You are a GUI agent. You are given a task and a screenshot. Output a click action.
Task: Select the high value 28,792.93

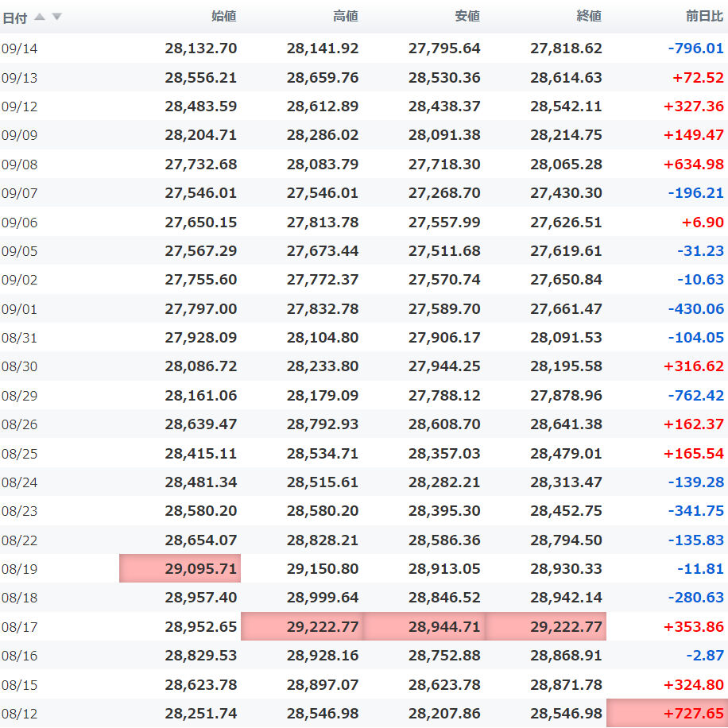tap(323, 425)
